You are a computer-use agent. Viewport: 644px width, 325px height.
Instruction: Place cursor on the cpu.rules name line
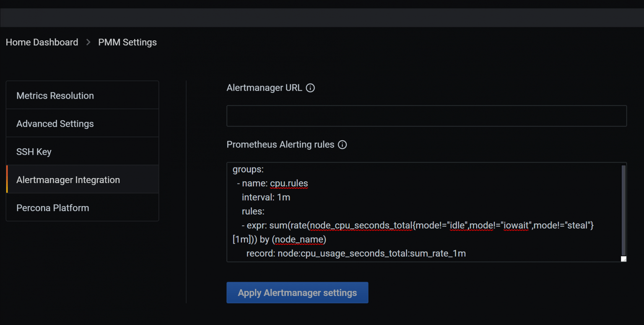[289, 183]
